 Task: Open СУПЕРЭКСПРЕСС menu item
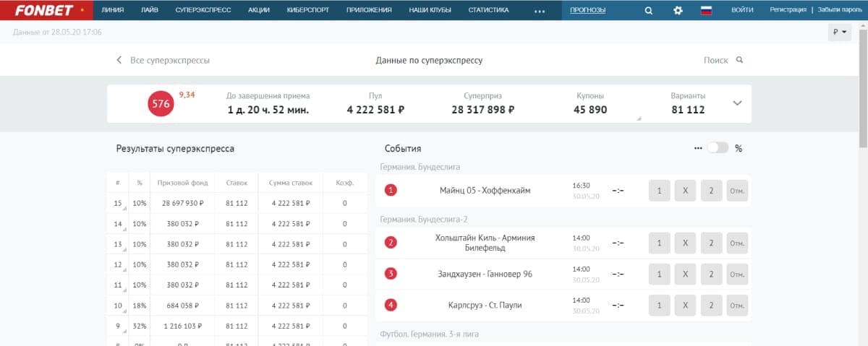(x=203, y=10)
